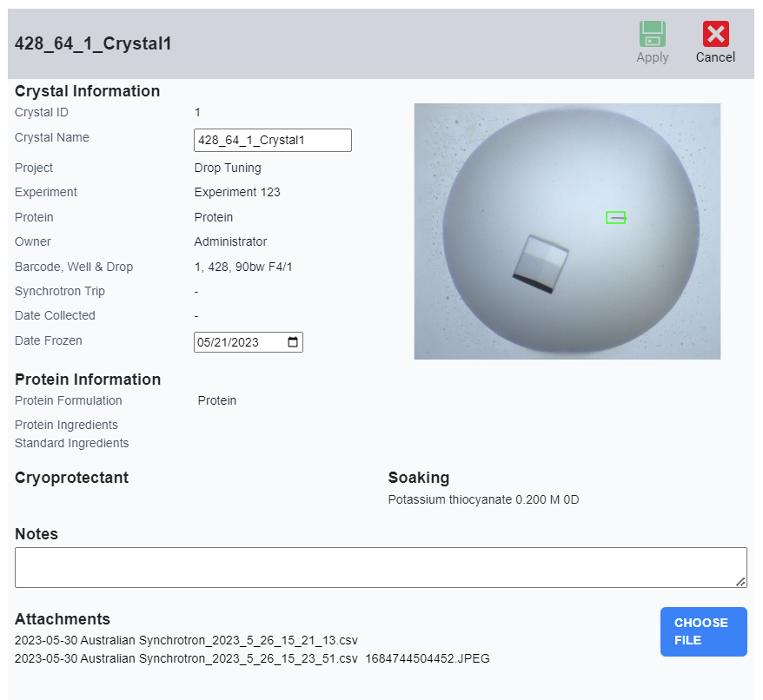
Task: Click the Experiment 123 value
Action: pos(237,192)
